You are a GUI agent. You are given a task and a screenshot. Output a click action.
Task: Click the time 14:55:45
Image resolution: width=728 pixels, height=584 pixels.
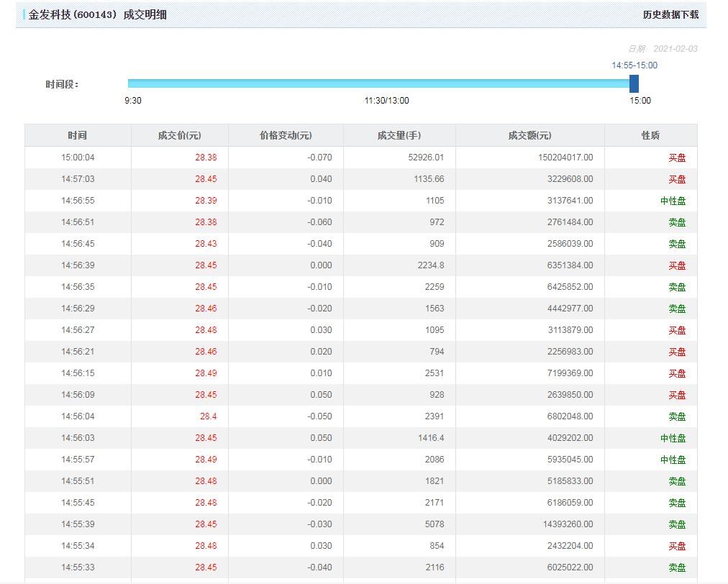(x=78, y=503)
